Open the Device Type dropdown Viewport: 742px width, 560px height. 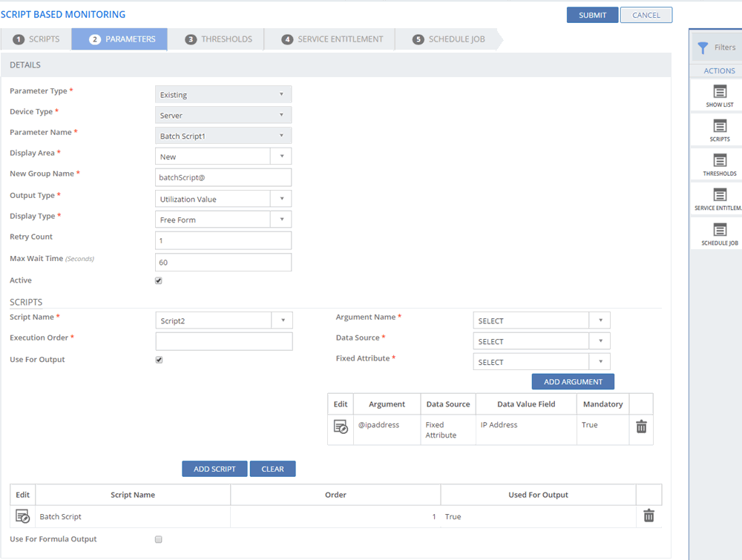223,115
